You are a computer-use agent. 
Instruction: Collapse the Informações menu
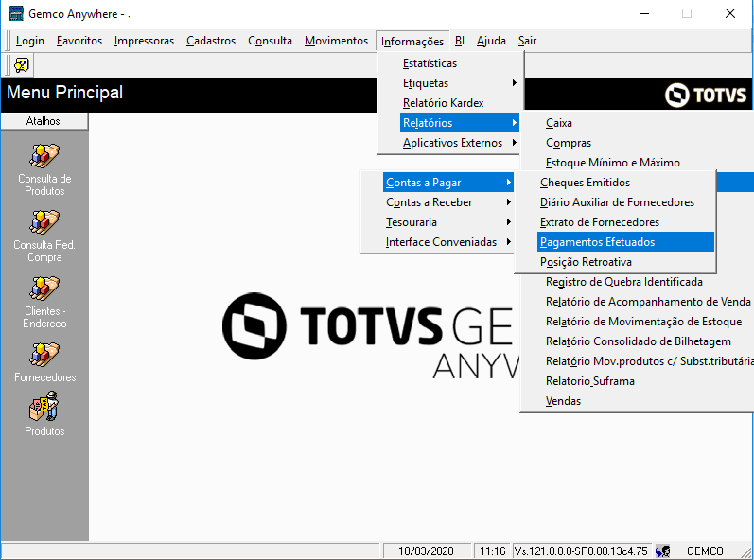[412, 42]
